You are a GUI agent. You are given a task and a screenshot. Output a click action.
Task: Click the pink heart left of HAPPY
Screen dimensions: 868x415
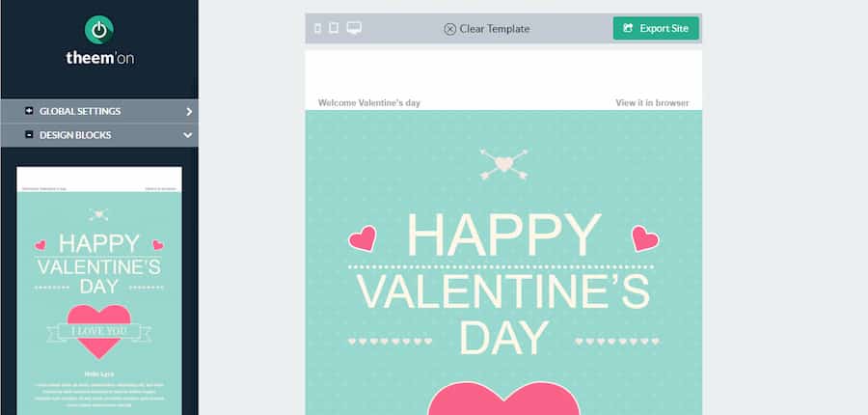pyautogui.click(x=363, y=238)
